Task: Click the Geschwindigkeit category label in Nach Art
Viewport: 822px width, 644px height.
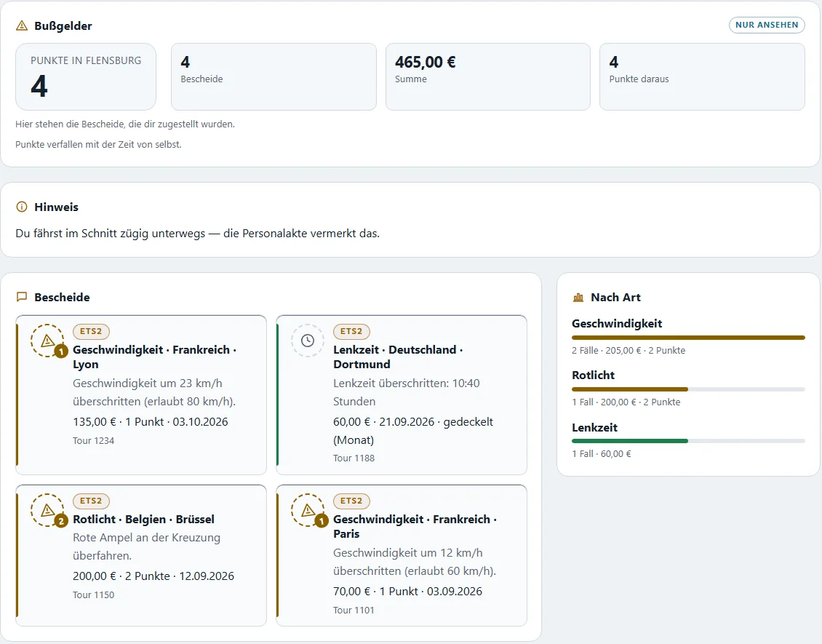Action: [617, 324]
